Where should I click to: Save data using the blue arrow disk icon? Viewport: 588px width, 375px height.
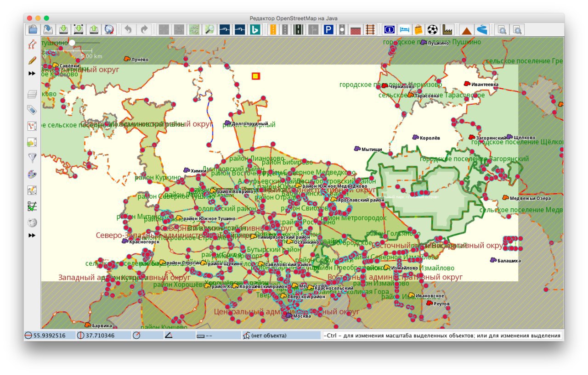[x=48, y=30]
